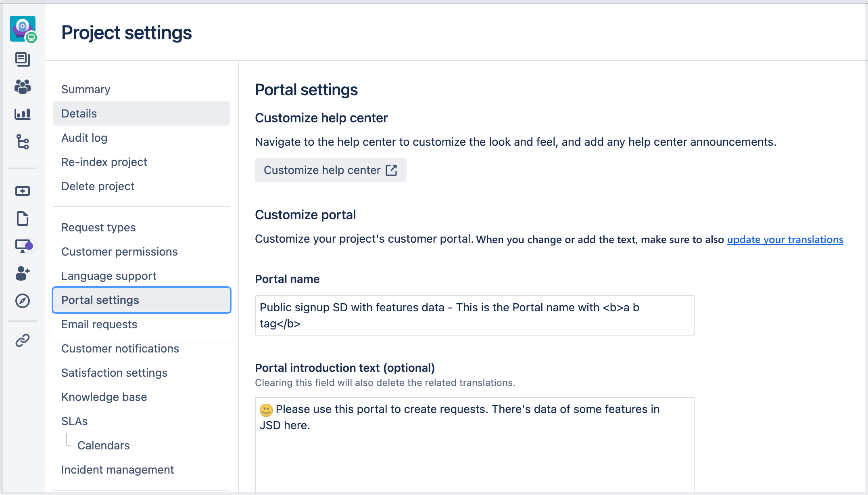The image size is (868, 495).
Task: Open the blank page document icon
Action: click(x=23, y=218)
